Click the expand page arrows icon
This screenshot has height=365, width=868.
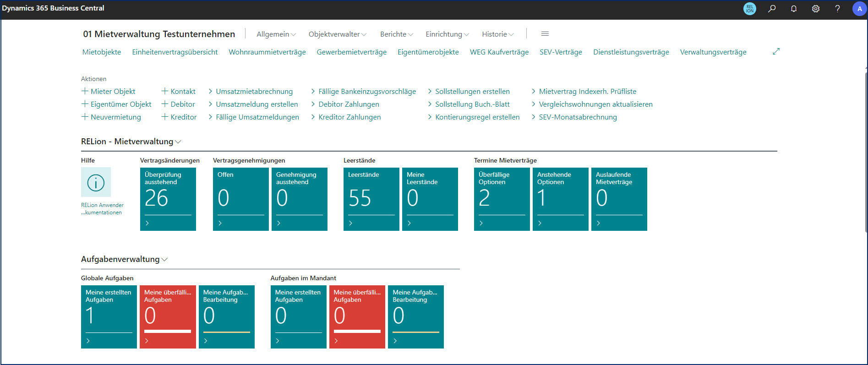tap(776, 52)
